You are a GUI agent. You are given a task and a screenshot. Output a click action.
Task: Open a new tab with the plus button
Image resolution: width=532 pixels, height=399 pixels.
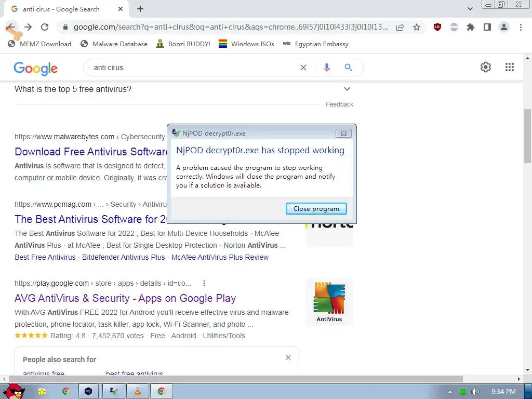coord(140,9)
